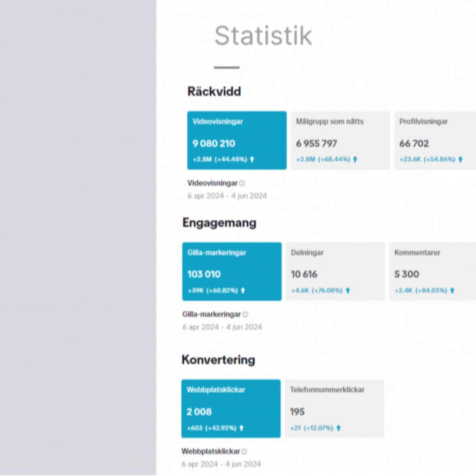Screen dimensions: 476x476
Task: Switch to the Delningar metric card
Action: coord(335,271)
